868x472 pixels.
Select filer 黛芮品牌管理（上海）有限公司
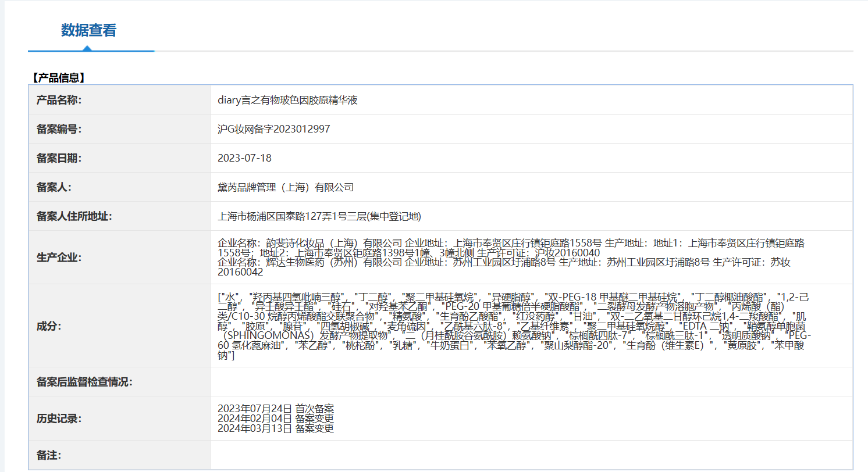coord(286,187)
